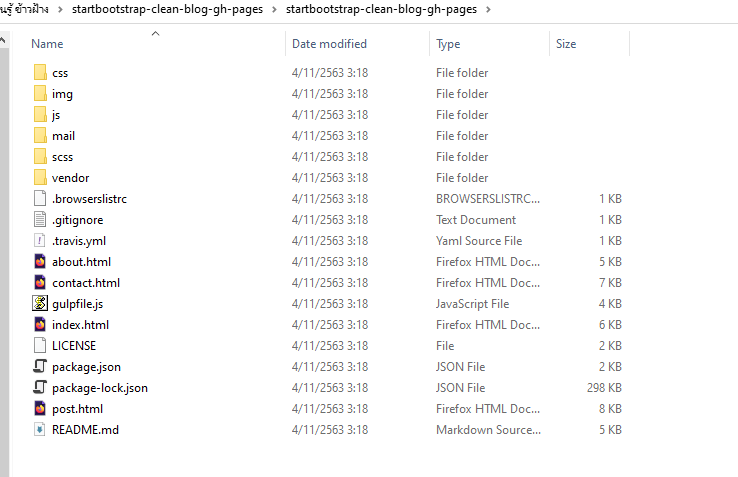
Task: Expand chevron between the two startbootstrap breadcrumbs
Action: (274, 9)
